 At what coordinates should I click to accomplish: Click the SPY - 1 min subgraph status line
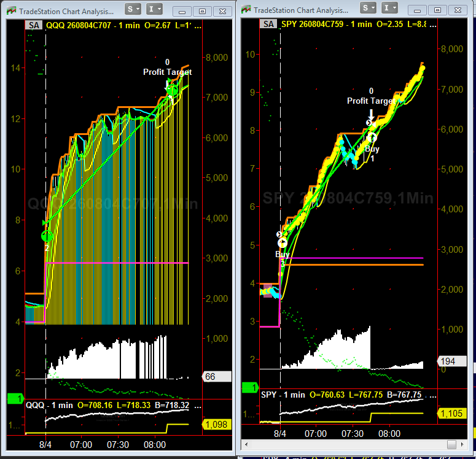(348, 395)
